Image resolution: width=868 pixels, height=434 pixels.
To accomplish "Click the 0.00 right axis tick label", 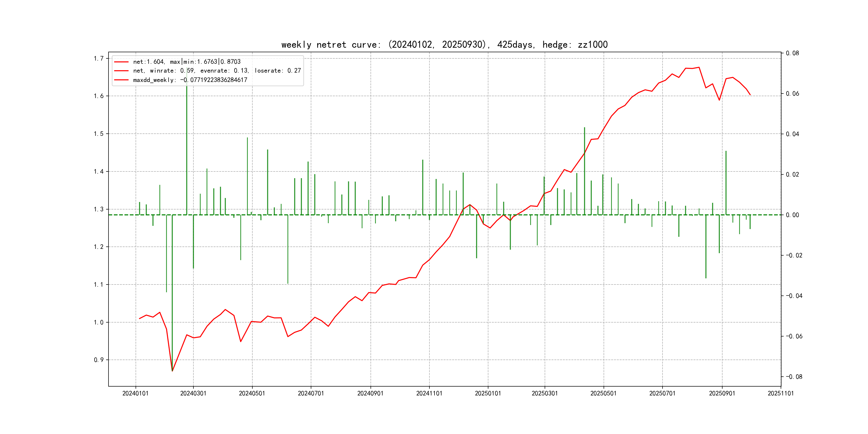I will (792, 215).
